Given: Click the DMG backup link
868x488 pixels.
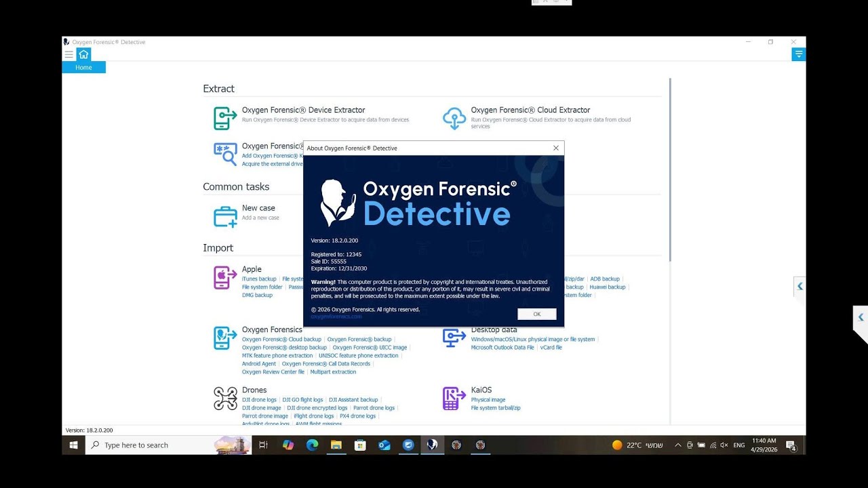Looking at the screenshot, I should [x=257, y=295].
